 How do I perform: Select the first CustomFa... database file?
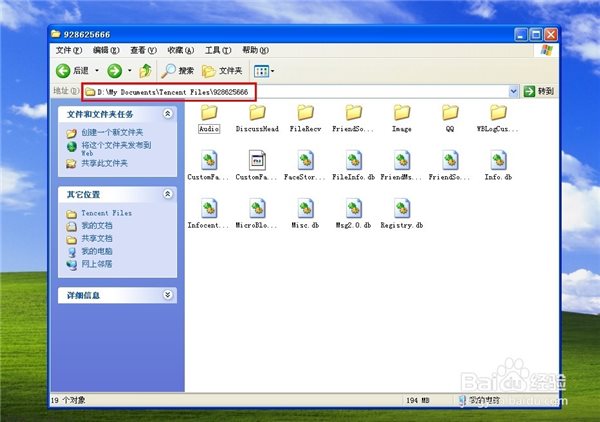click(x=209, y=166)
